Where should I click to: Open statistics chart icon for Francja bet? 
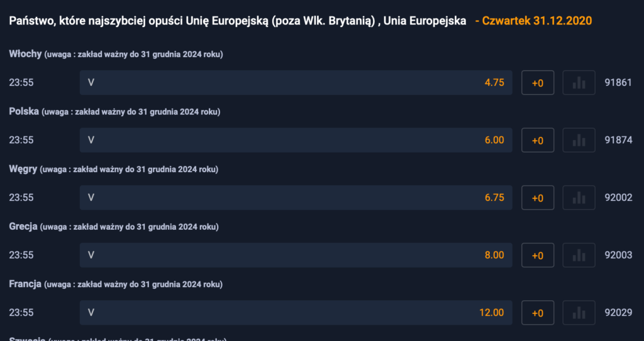pyautogui.click(x=579, y=312)
